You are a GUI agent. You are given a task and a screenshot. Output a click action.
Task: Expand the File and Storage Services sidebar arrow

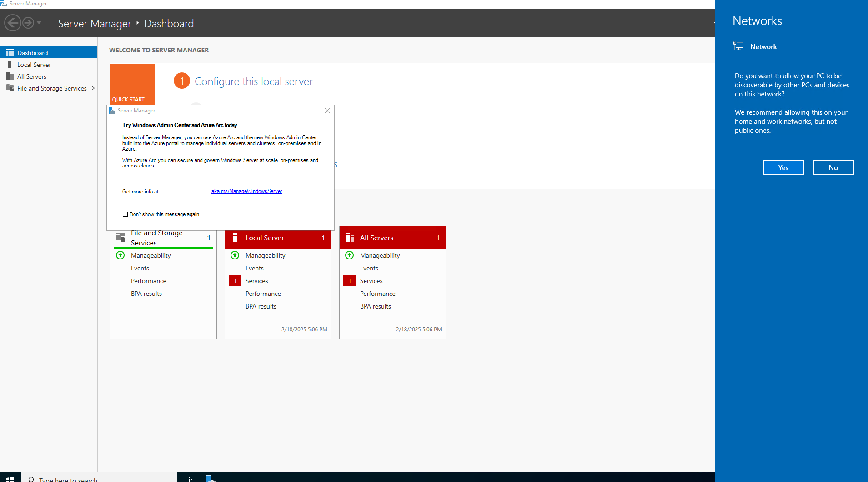[x=93, y=88]
